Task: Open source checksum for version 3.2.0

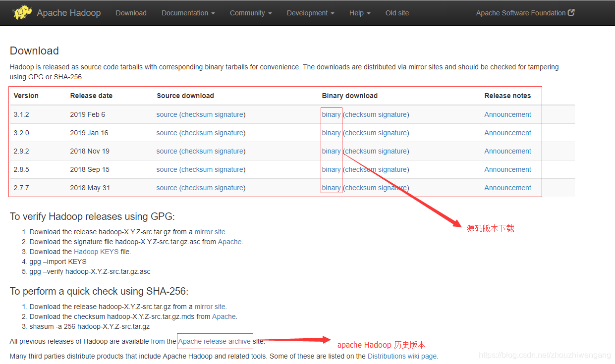Action: tap(197, 133)
